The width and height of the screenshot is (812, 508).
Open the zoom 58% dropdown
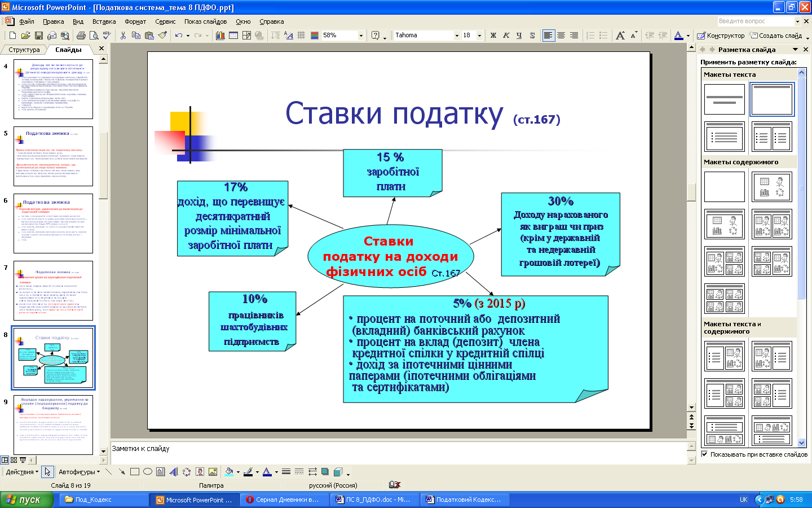361,35
